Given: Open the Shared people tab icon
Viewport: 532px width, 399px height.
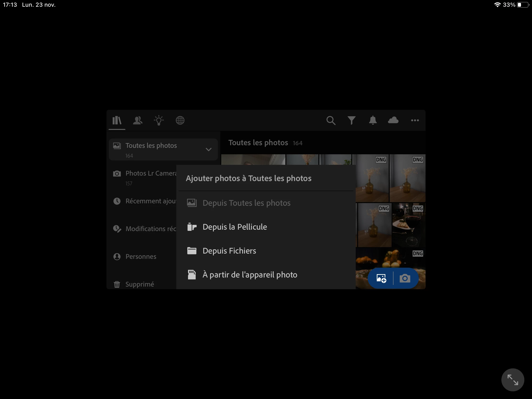Looking at the screenshot, I should tap(138, 120).
